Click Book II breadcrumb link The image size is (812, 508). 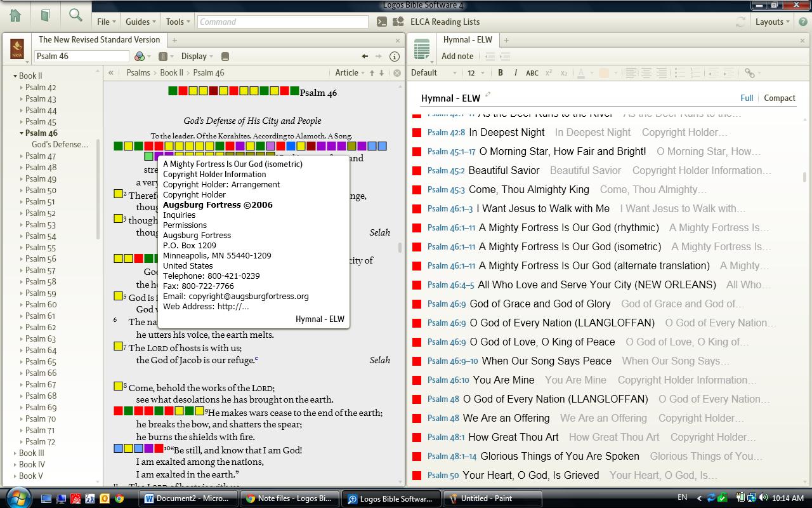pos(171,73)
